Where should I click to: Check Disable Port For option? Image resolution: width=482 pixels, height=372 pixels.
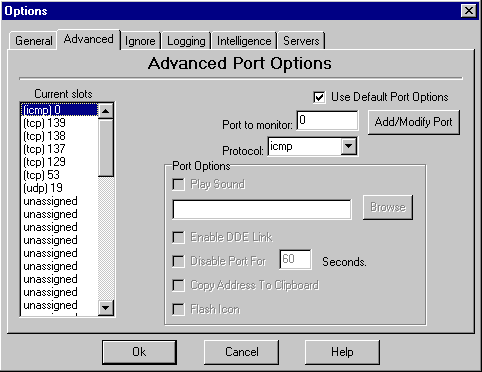(178, 261)
